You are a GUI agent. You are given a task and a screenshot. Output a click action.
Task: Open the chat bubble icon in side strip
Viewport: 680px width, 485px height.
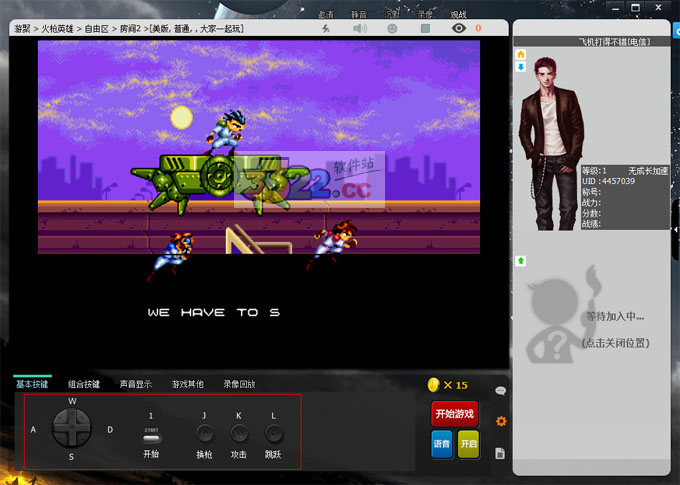(x=501, y=391)
